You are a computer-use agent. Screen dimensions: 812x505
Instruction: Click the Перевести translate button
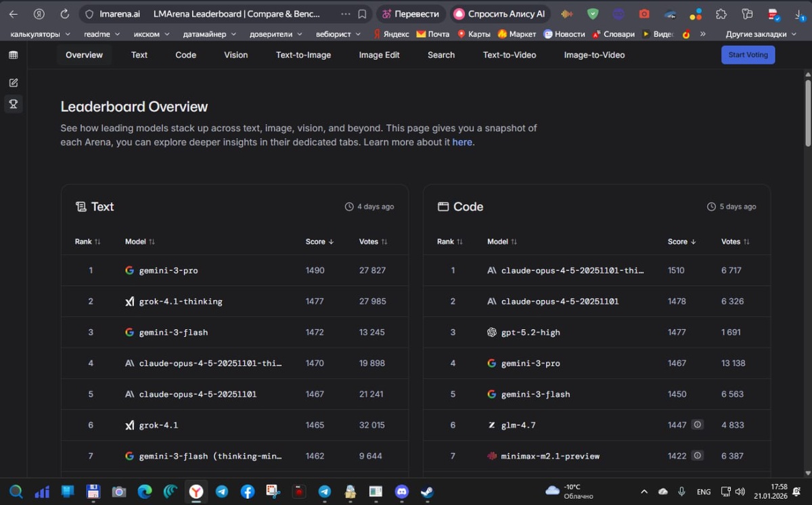tap(411, 14)
